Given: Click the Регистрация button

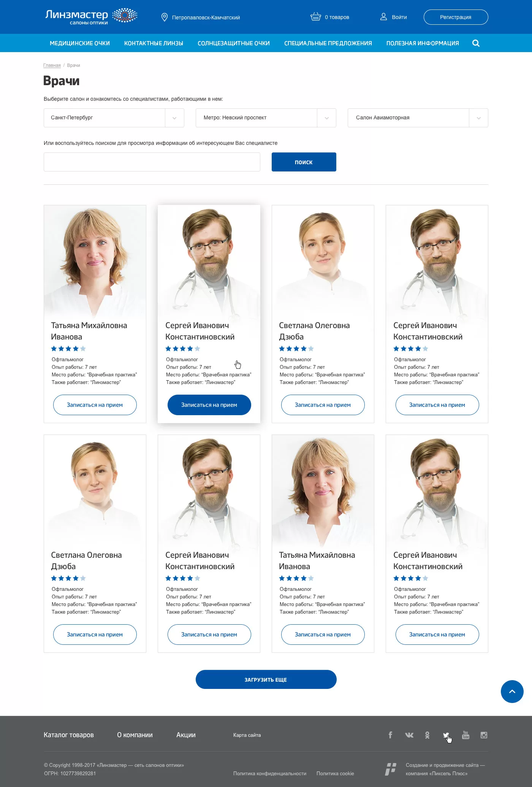Looking at the screenshot, I should pyautogui.click(x=456, y=17).
